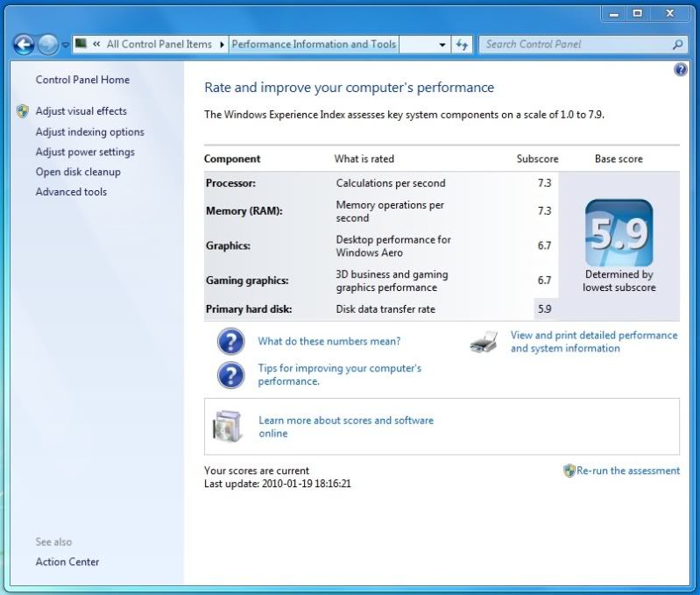Click the Back navigation arrow button
Screen dimensions: 700x595
point(24,45)
